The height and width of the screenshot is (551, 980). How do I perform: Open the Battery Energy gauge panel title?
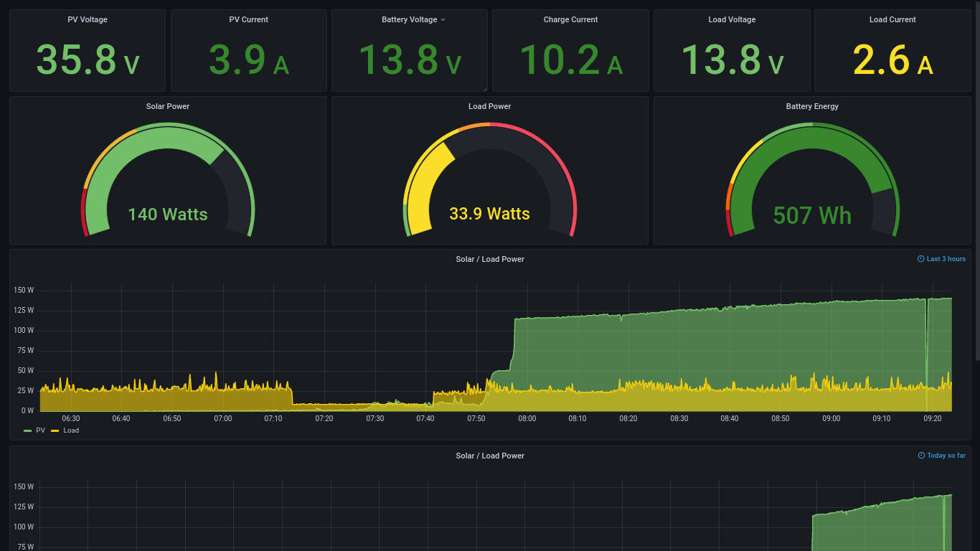(x=812, y=106)
